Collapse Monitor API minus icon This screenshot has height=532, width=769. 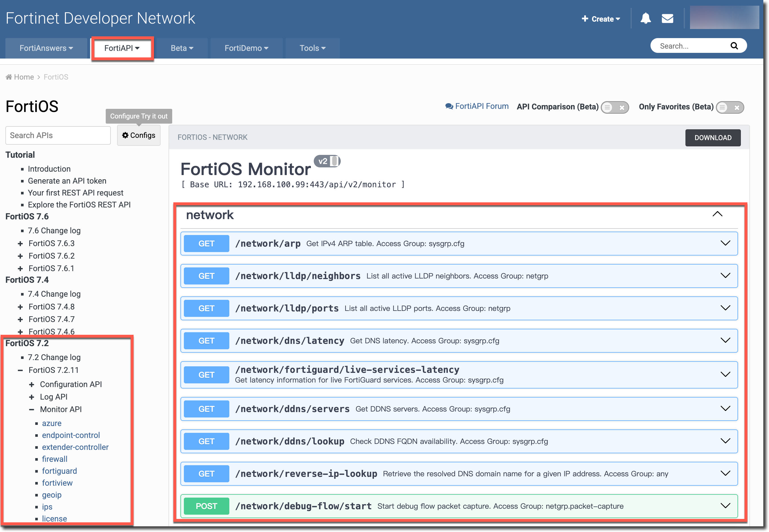pos(32,410)
